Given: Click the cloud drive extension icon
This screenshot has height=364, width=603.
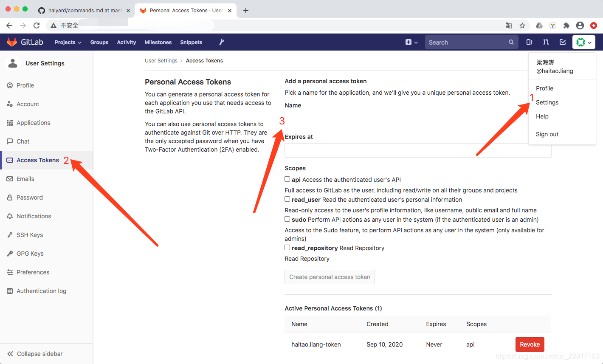Looking at the screenshot, I should (x=539, y=25).
